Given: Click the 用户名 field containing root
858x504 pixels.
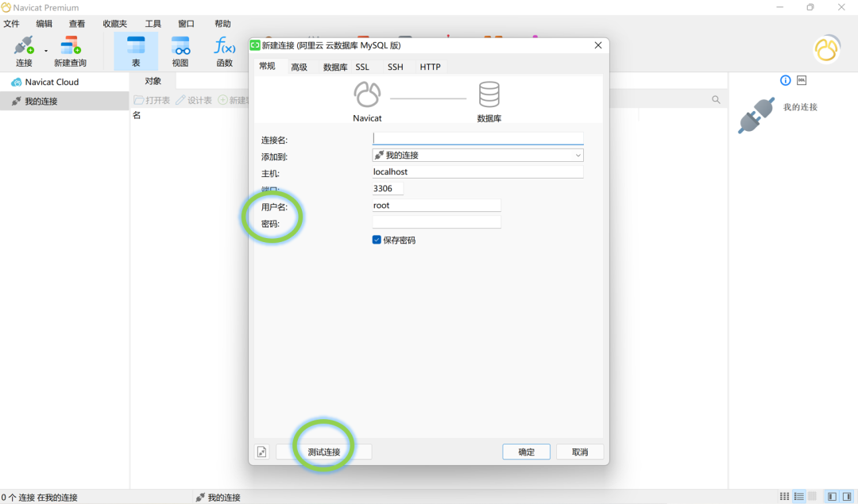Looking at the screenshot, I should 436,206.
